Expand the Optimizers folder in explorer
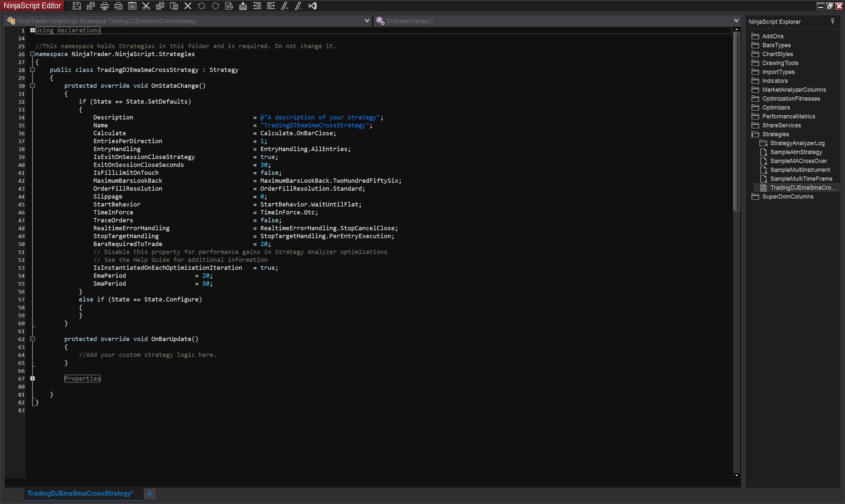This screenshot has height=504, width=845. coord(775,107)
